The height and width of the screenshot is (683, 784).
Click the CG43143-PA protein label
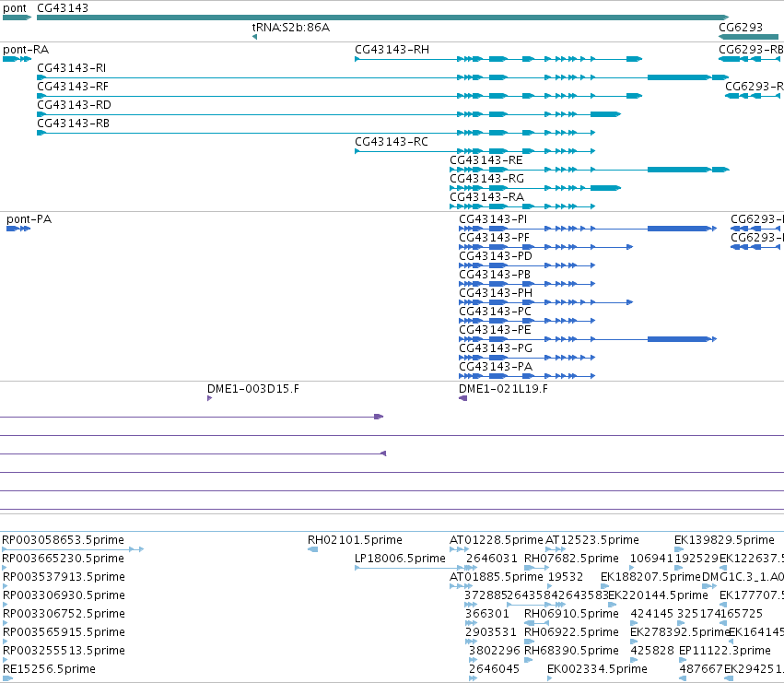coord(496,367)
